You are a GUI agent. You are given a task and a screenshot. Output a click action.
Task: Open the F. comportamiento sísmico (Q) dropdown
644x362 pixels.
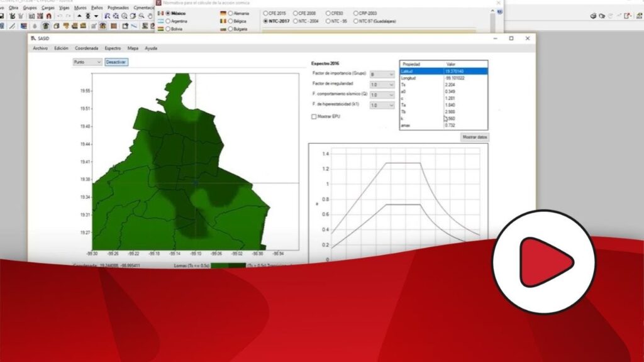(x=382, y=95)
